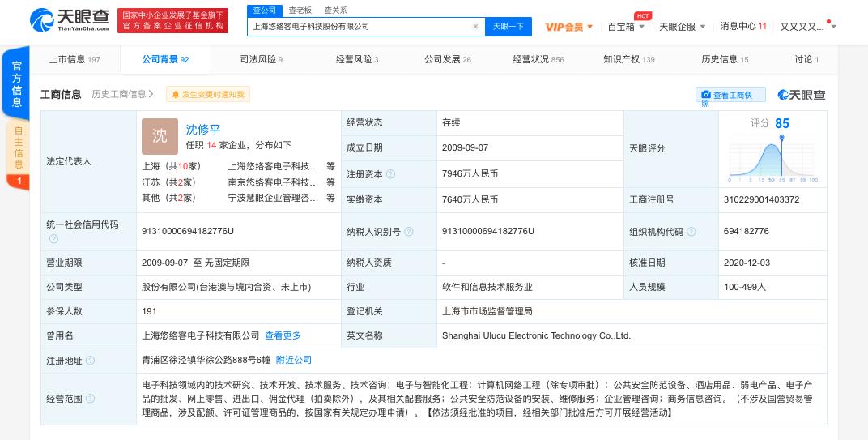This screenshot has width=868, height=440.
Task: Click the help icon beside 纳税人识别号
Action: tap(409, 232)
